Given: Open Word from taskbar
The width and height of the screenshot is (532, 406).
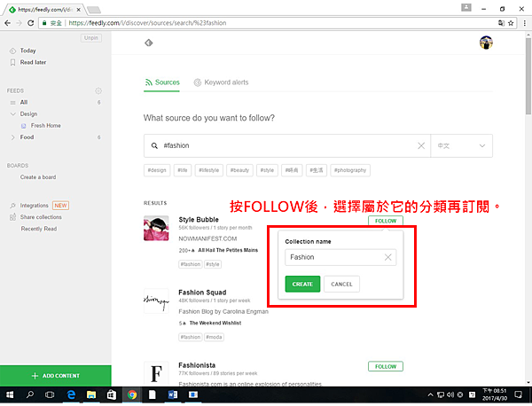Looking at the screenshot, I should pyautogui.click(x=173, y=394).
